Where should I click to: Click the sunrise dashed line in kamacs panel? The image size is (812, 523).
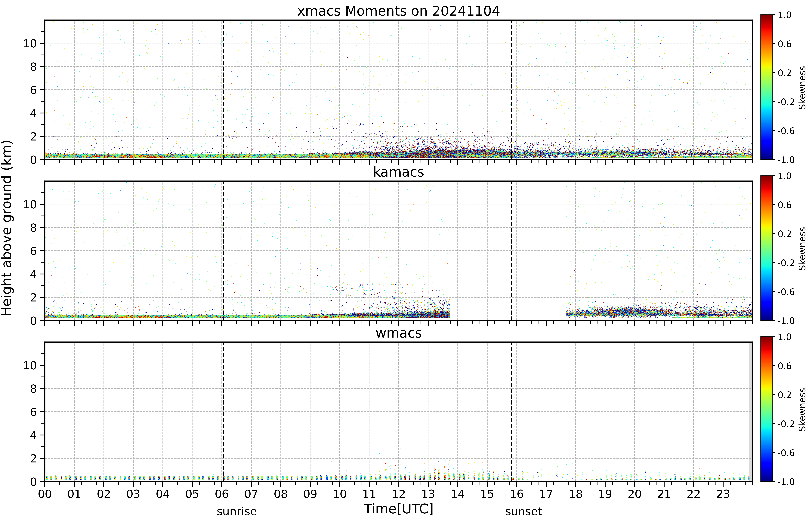click(x=223, y=251)
